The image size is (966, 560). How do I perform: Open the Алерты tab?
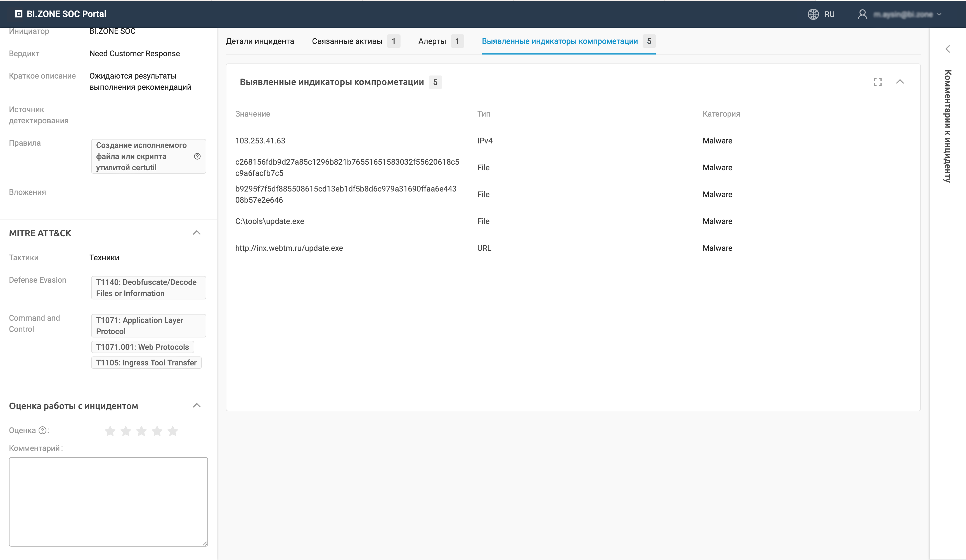click(x=432, y=41)
